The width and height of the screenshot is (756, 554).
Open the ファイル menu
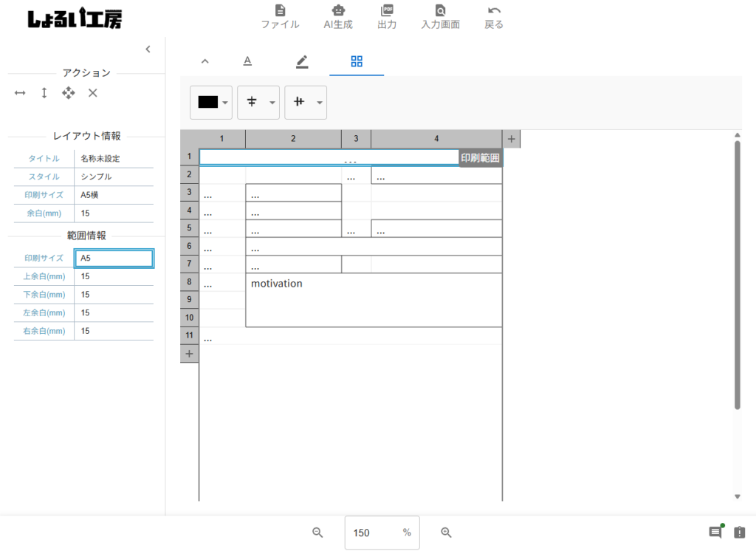click(280, 16)
